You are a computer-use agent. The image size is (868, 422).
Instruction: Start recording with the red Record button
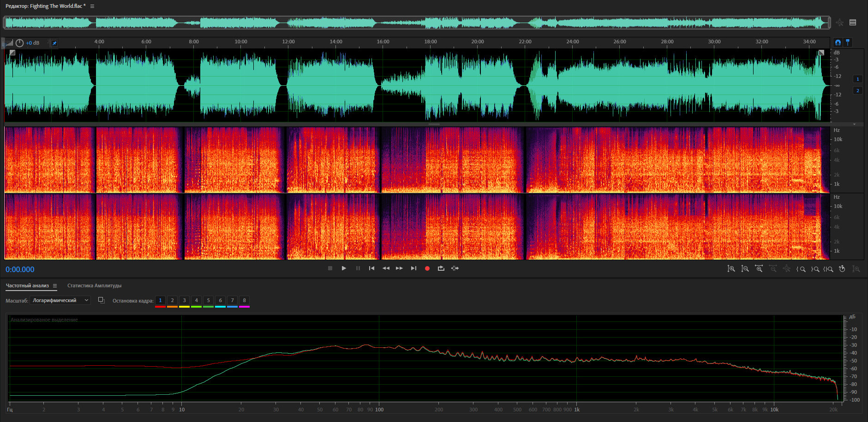click(x=427, y=268)
